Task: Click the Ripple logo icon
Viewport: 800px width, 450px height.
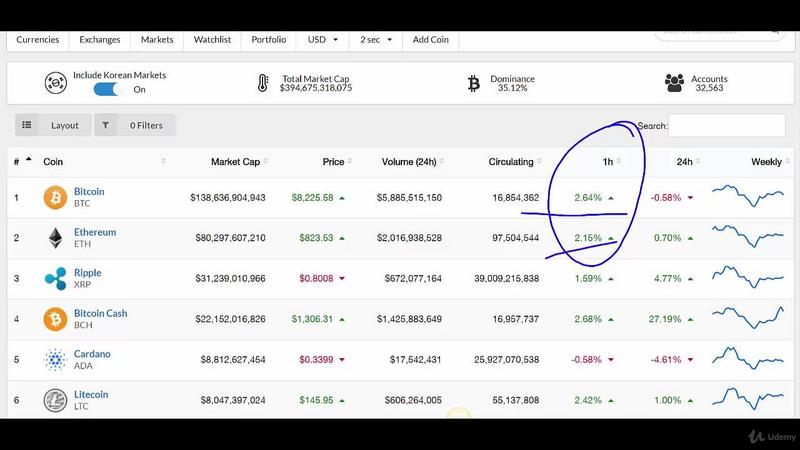Action: click(x=56, y=279)
